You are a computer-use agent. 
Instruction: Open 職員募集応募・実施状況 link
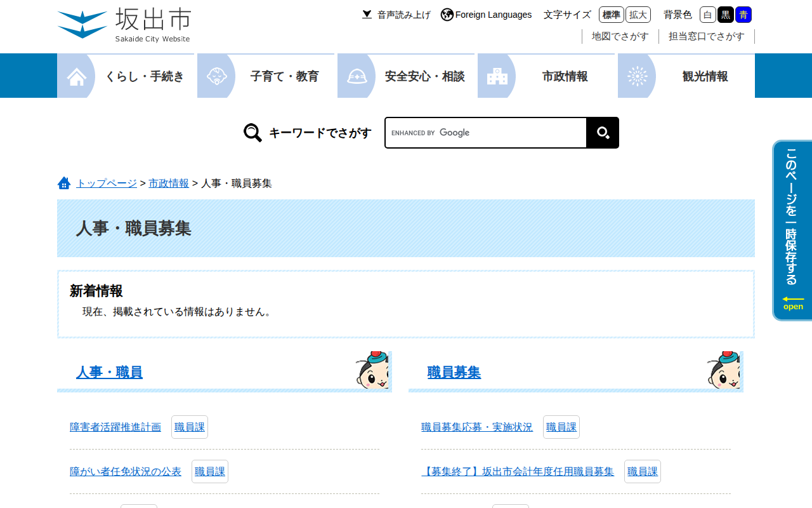coord(477,427)
